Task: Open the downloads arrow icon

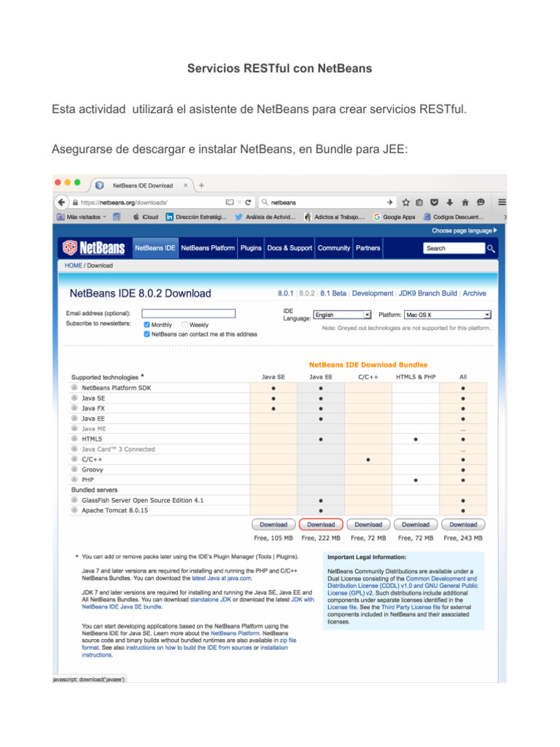Action: (449, 203)
